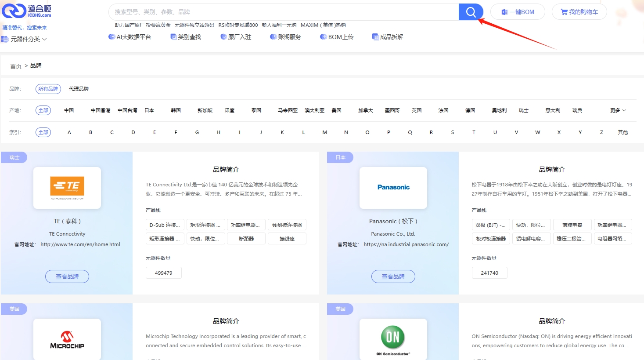644x360 pixels.
Task: Click 查看品牌 button for TE
Action: (67, 276)
